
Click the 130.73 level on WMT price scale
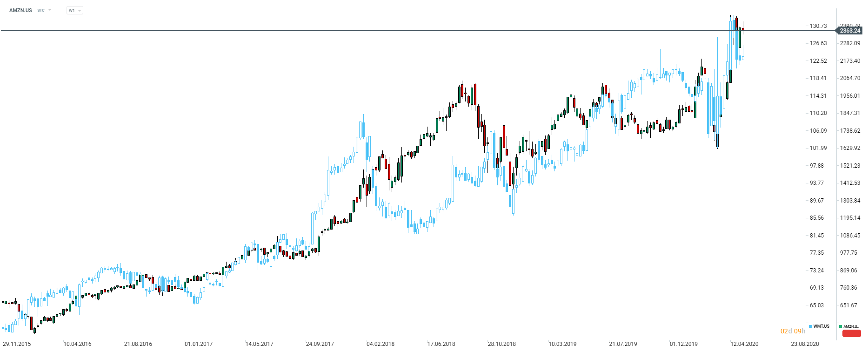click(818, 26)
